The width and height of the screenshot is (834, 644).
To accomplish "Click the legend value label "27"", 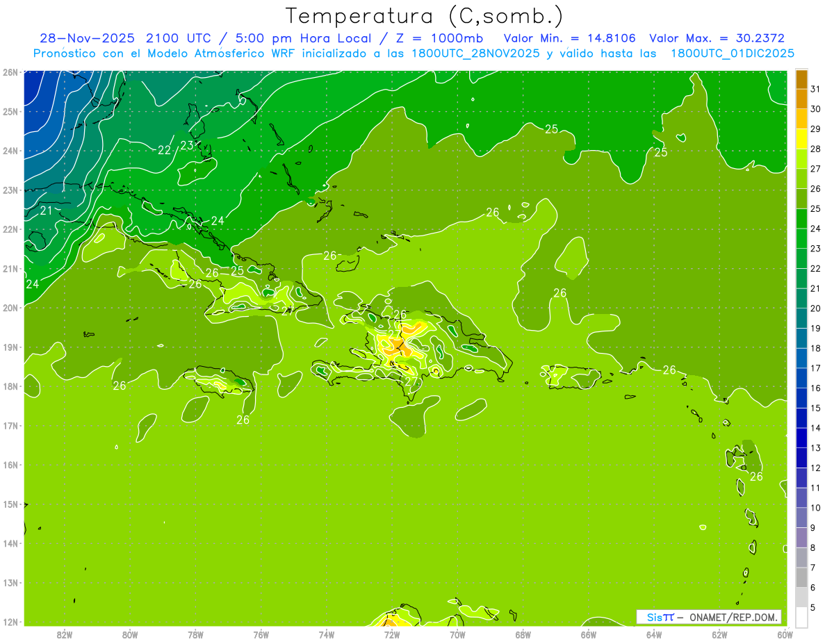I will pos(815,168).
